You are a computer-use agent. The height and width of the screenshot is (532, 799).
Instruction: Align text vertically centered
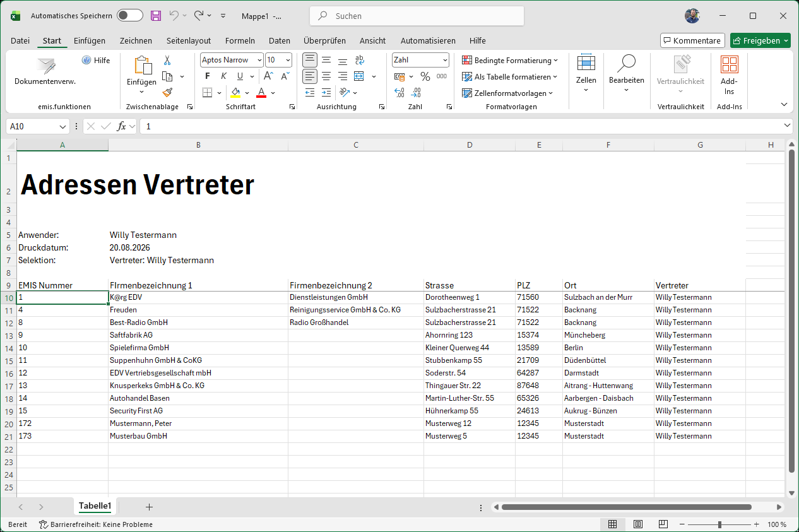click(326, 61)
